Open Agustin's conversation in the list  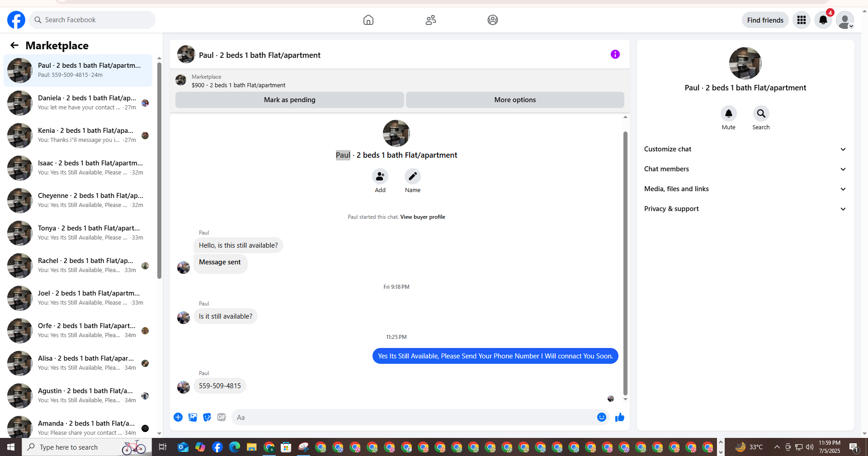pos(78,396)
